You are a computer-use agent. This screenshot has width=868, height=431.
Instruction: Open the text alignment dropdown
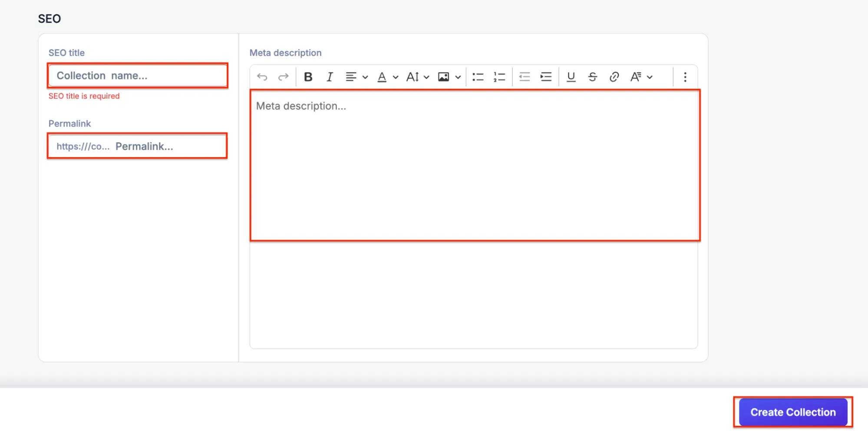click(356, 77)
